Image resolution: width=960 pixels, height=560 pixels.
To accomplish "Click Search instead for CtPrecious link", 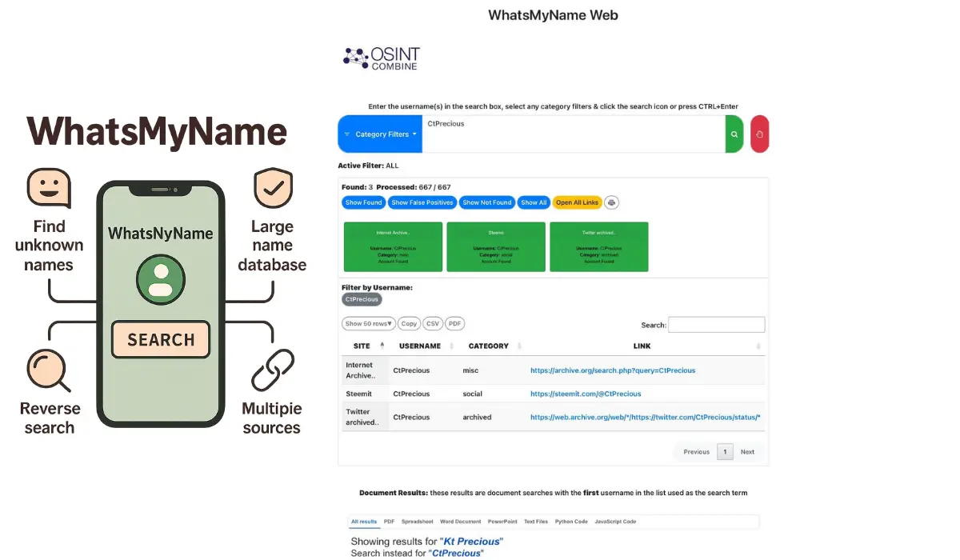I will [x=457, y=552].
